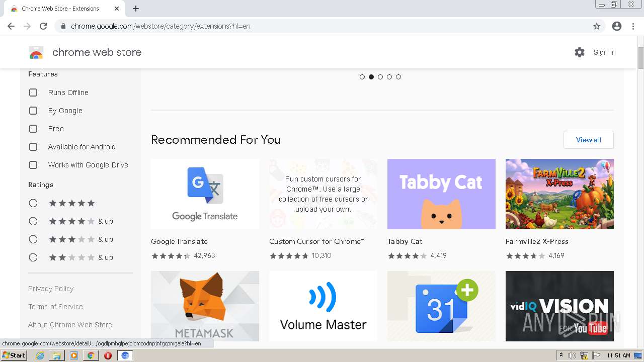Click the network tray icon
This screenshot has height=362, width=644.
pos(584,355)
